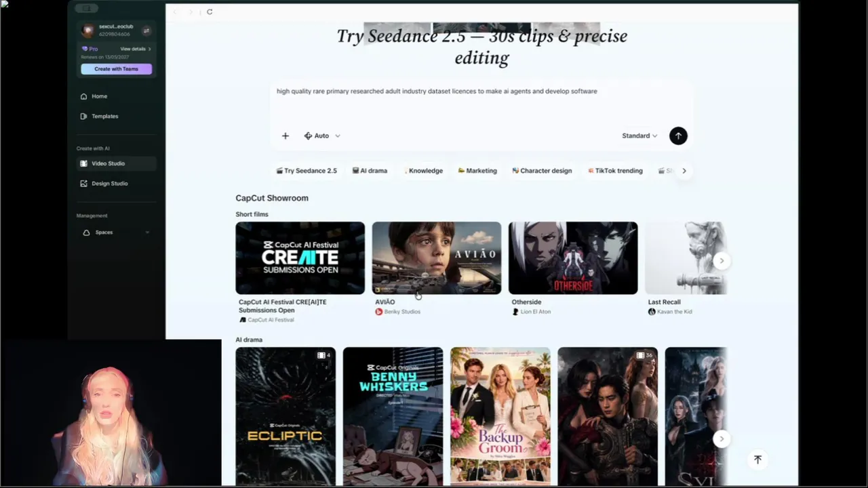
Task: Click the Short films heading
Action: 252,214
